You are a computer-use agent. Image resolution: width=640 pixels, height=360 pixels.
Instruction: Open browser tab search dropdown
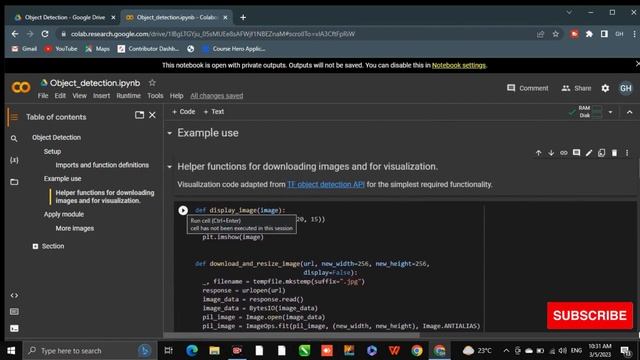point(569,13)
